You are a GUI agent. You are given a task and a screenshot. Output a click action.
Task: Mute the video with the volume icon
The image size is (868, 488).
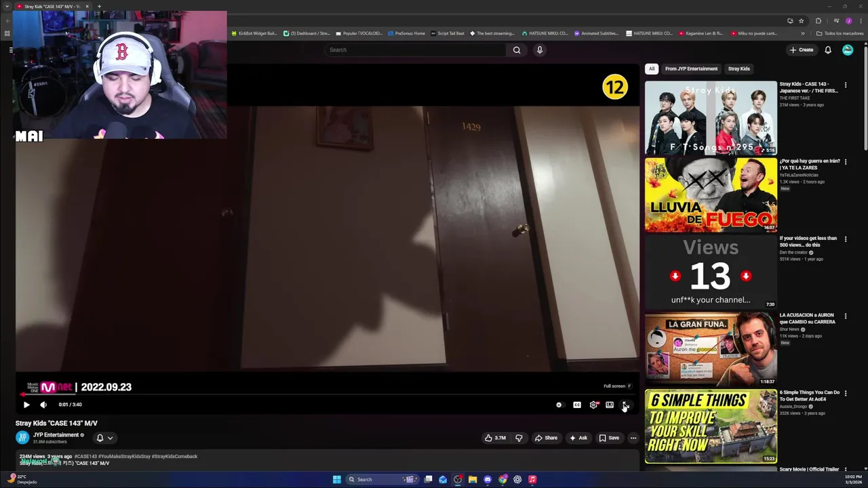click(43, 405)
